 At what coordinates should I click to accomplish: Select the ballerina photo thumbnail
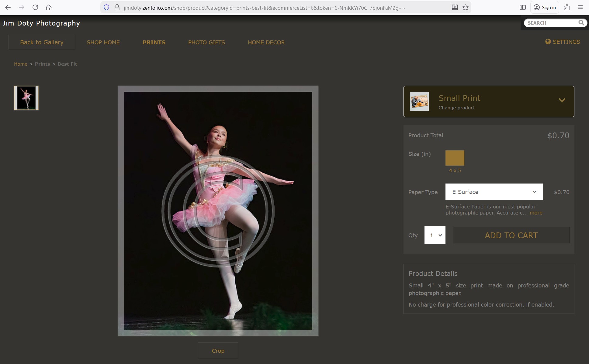(x=26, y=98)
